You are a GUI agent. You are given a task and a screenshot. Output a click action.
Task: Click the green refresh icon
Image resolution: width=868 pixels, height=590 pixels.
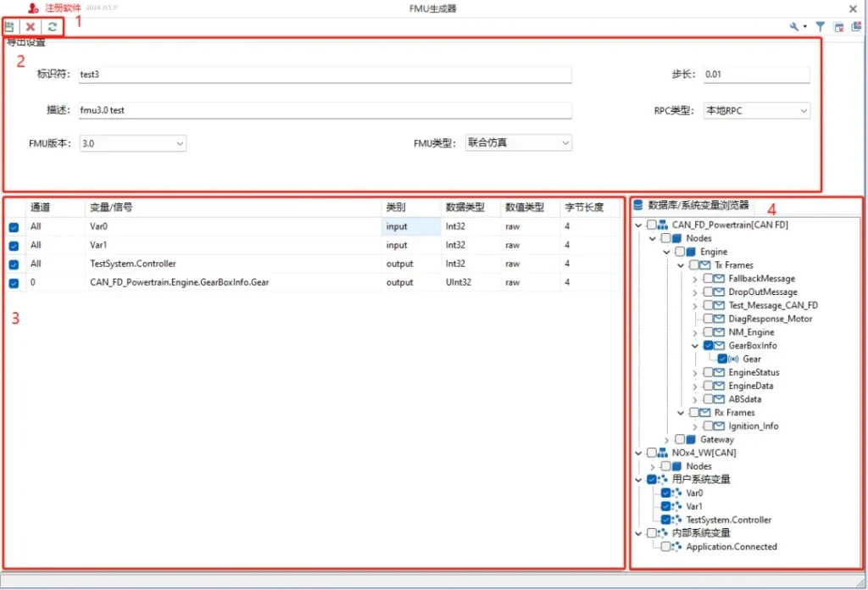coord(53,27)
